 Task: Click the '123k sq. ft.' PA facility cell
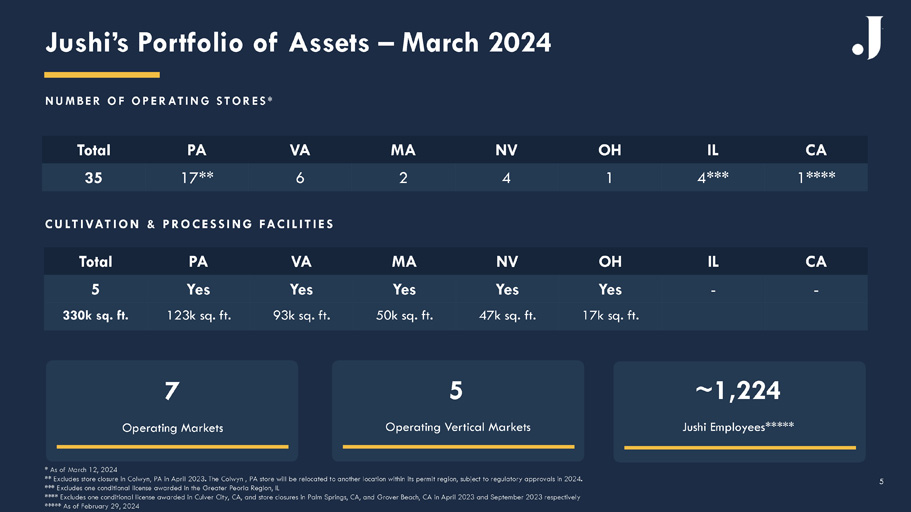pyautogui.click(x=197, y=316)
